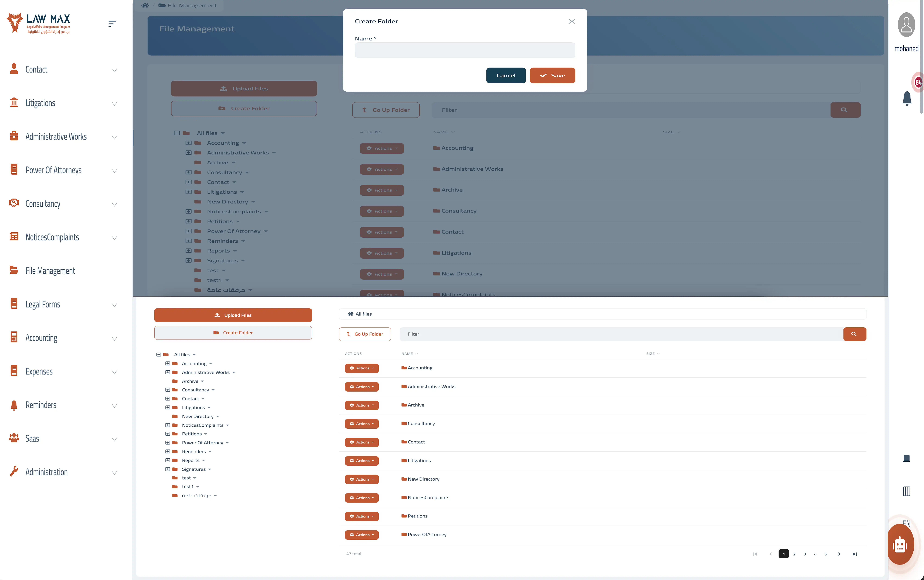Viewport: 924px width, 580px height.
Task: Expand the Reports tree folder
Action: tap(168, 460)
